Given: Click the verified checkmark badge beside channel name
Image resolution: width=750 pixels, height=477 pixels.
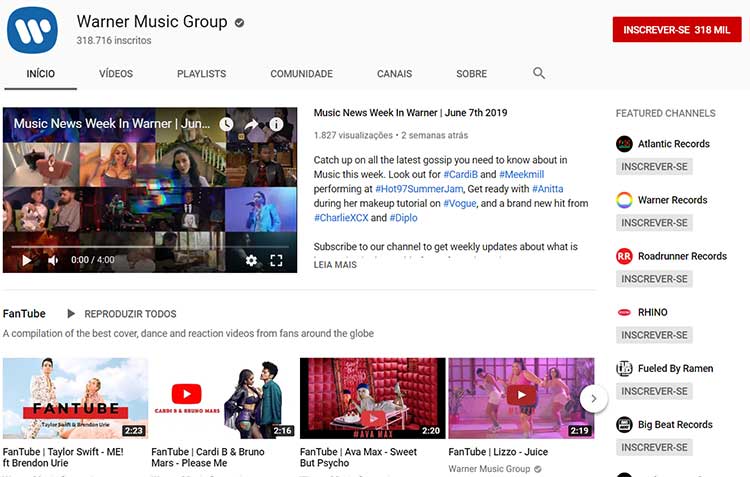Looking at the screenshot, I should (239, 22).
